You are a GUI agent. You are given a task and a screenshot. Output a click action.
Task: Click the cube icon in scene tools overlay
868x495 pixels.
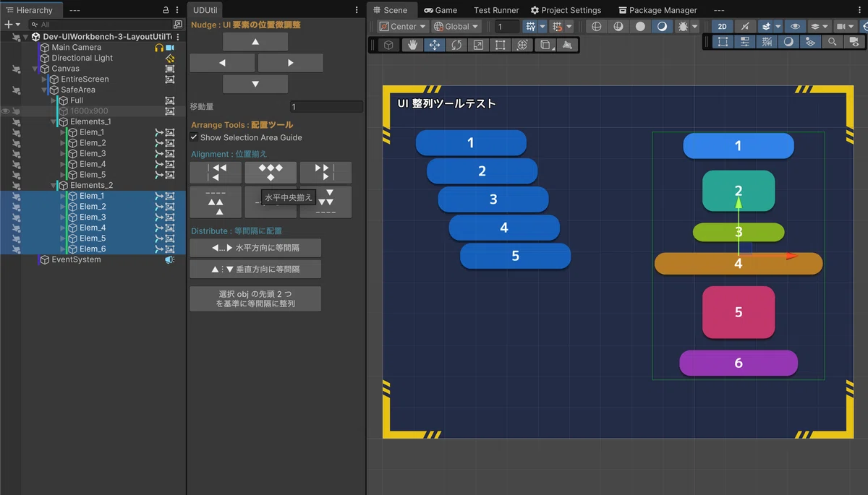(x=389, y=45)
